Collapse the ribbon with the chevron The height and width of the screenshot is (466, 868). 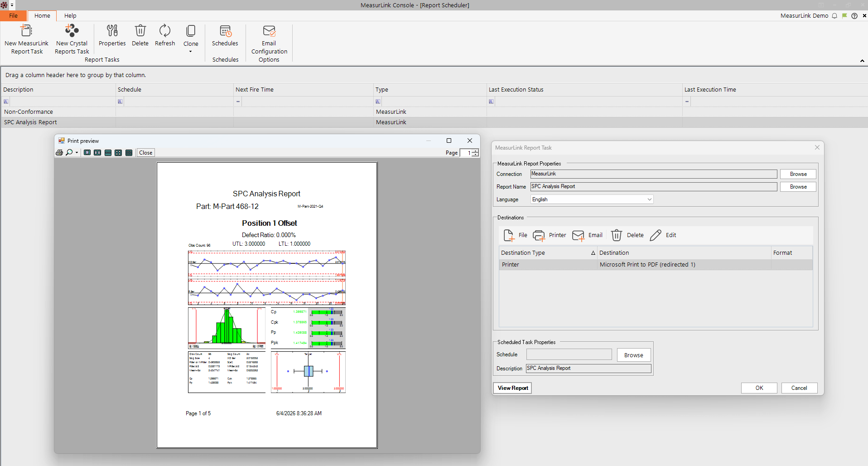point(862,61)
